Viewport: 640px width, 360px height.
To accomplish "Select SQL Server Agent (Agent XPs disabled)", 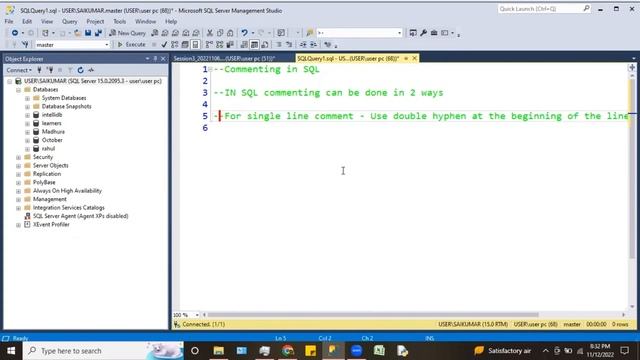I will pos(80,216).
